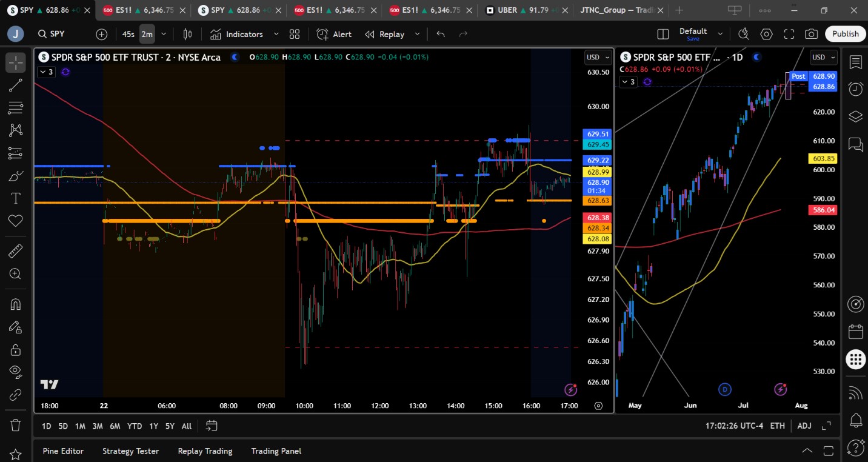This screenshot has width=868, height=462.
Task: Open chart settings hexagon icon
Action: point(767,35)
